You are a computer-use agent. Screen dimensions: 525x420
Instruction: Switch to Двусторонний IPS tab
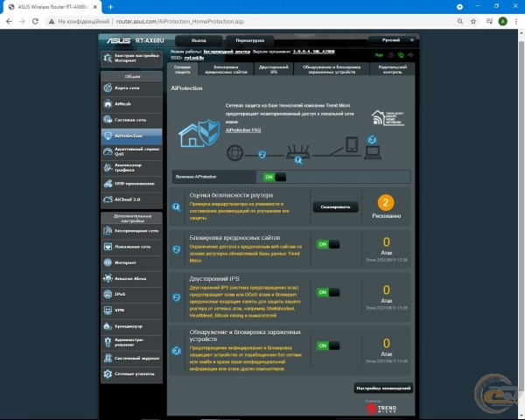pos(274,69)
